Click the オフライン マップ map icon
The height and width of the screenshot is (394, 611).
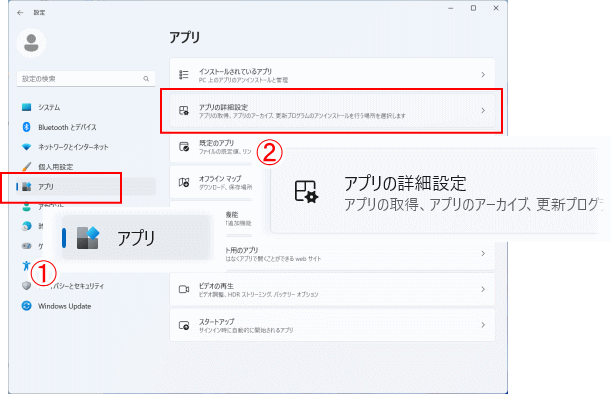[x=184, y=182]
